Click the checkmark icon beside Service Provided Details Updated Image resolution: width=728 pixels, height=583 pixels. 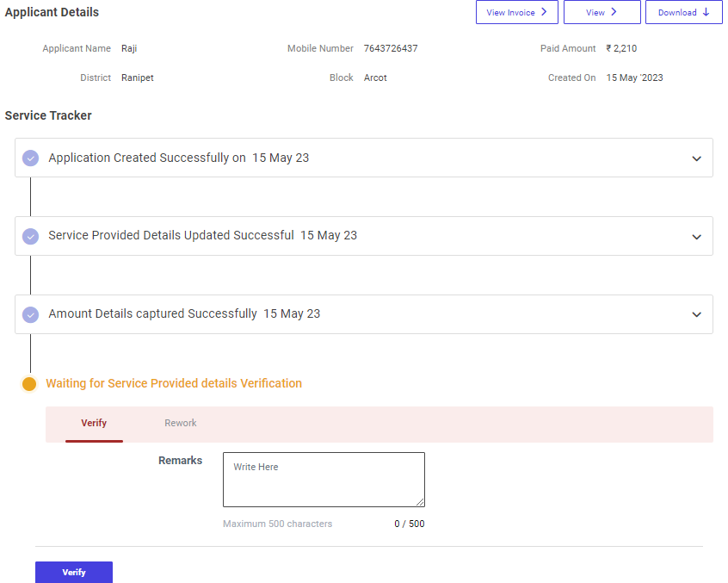point(30,236)
